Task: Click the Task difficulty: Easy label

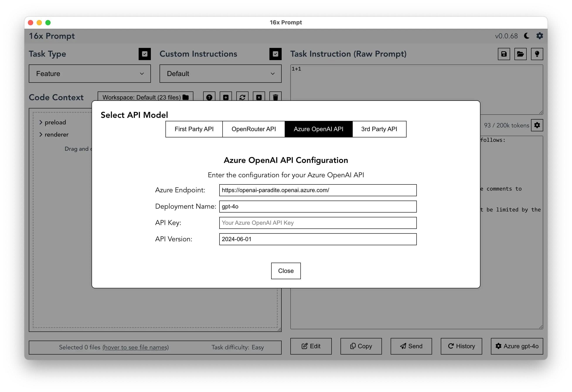Action: (x=238, y=347)
